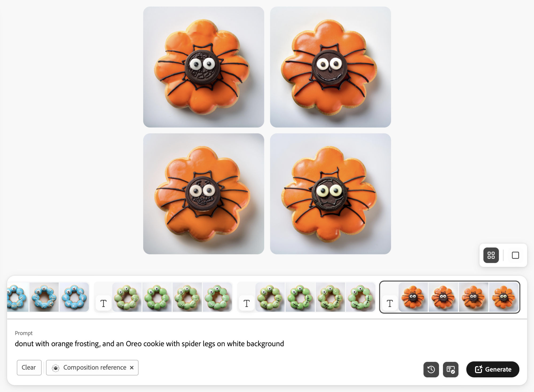Click the T icon of orange donut set
The height and width of the screenshot is (392, 534).
(390, 303)
